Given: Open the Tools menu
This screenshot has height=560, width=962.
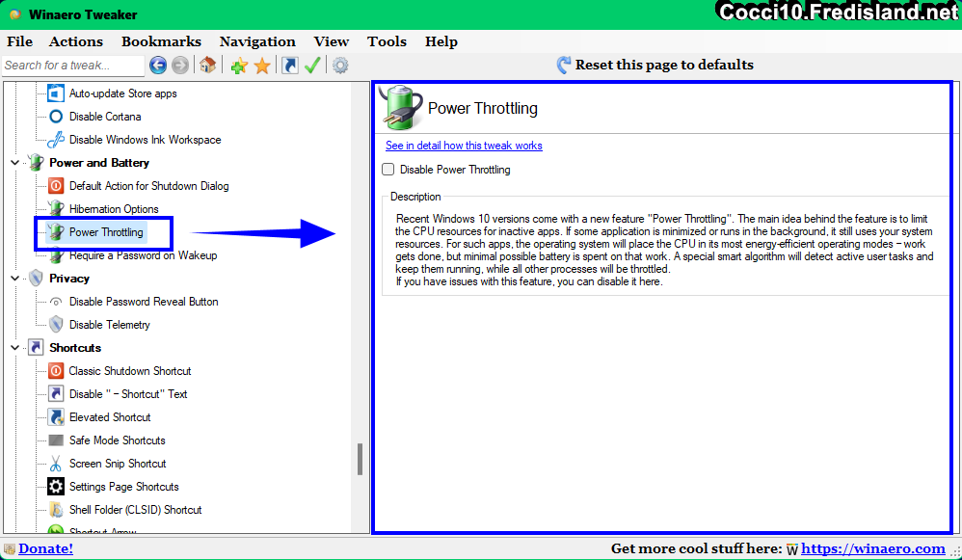Looking at the screenshot, I should tap(387, 41).
